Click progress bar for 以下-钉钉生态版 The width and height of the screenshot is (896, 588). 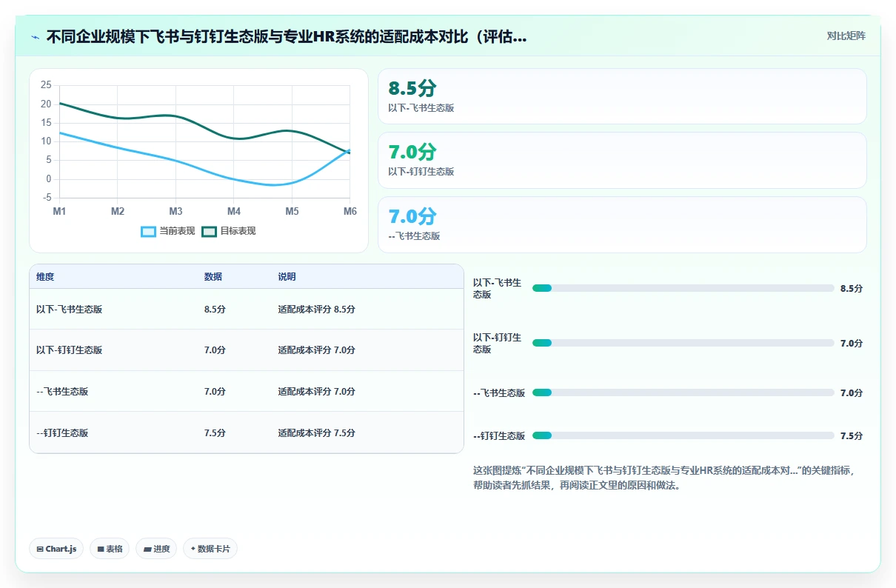(x=683, y=343)
